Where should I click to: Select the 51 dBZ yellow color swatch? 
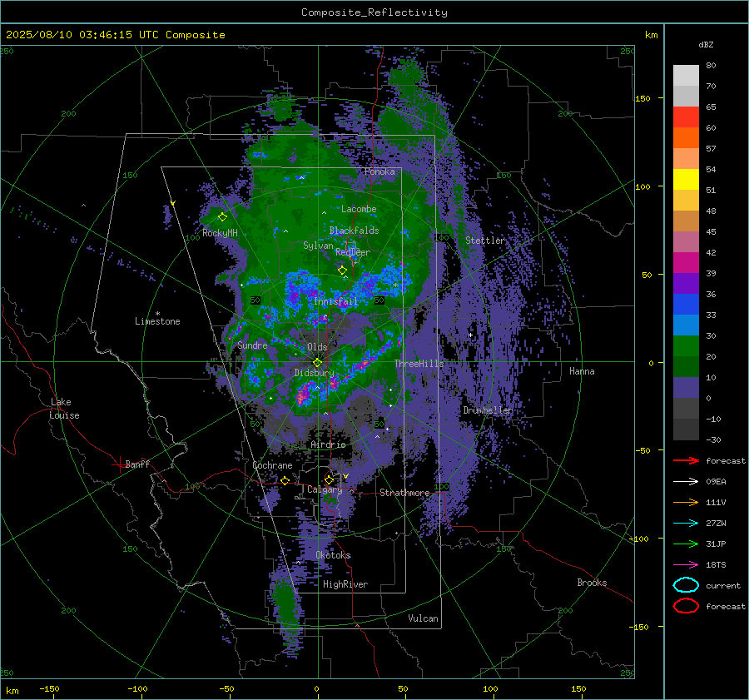[x=686, y=180]
